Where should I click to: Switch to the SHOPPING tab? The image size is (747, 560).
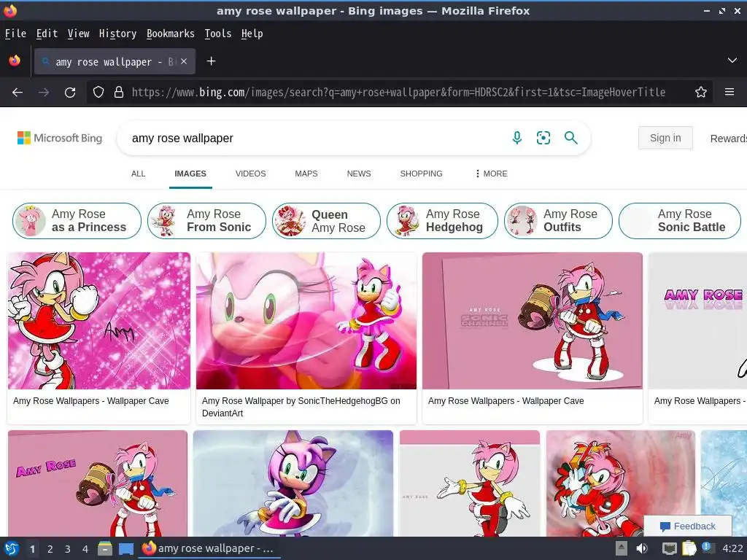[421, 174]
